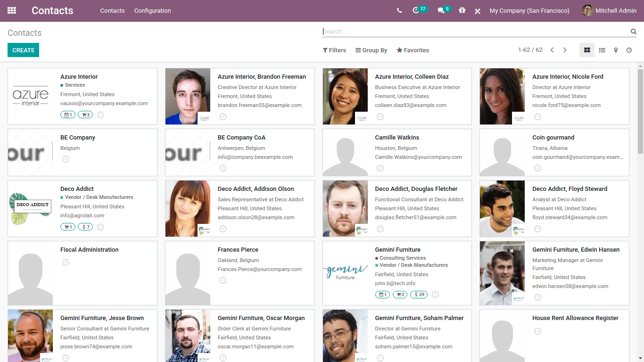Click the search magnifier icon
The width and height of the screenshot is (644, 362).
[x=634, y=32]
